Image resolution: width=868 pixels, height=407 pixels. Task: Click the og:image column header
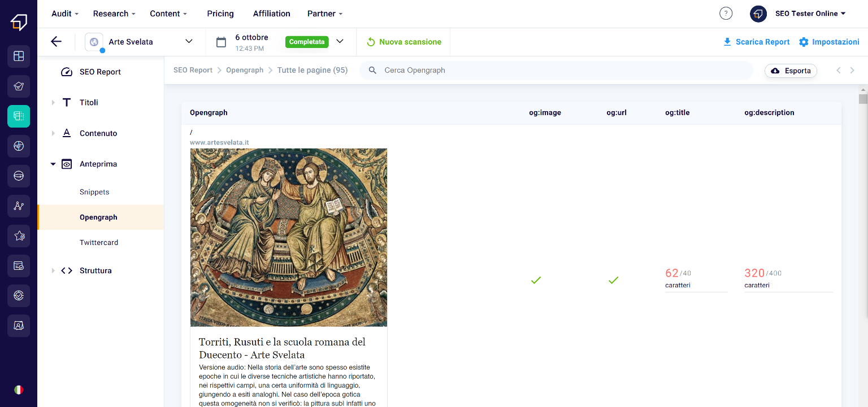click(545, 112)
